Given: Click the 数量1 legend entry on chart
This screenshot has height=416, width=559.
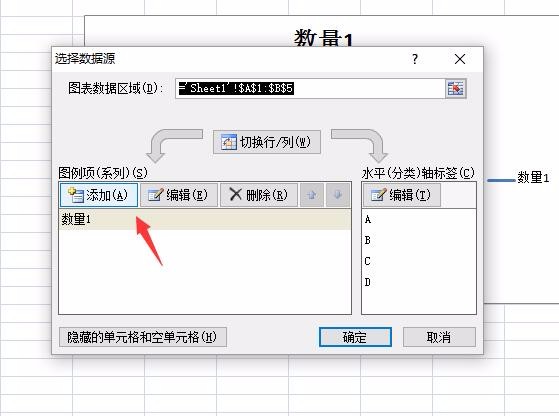Looking at the screenshot, I should tap(518, 178).
